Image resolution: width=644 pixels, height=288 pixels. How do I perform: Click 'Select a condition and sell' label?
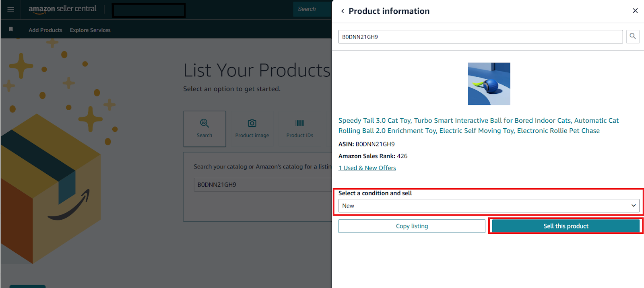pos(375,193)
